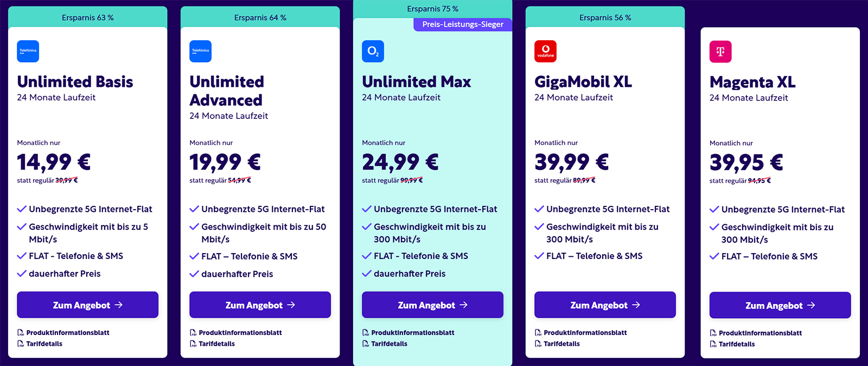
Task: Click the Telefónica logo on Unlimited Advanced
Action: click(x=200, y=51)
